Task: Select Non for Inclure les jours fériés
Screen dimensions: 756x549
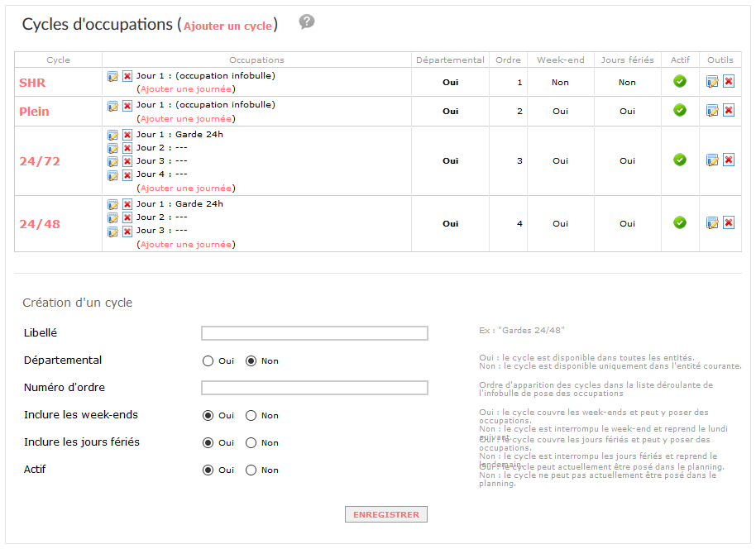Action: pyautogui.click(x=251, y=443)
